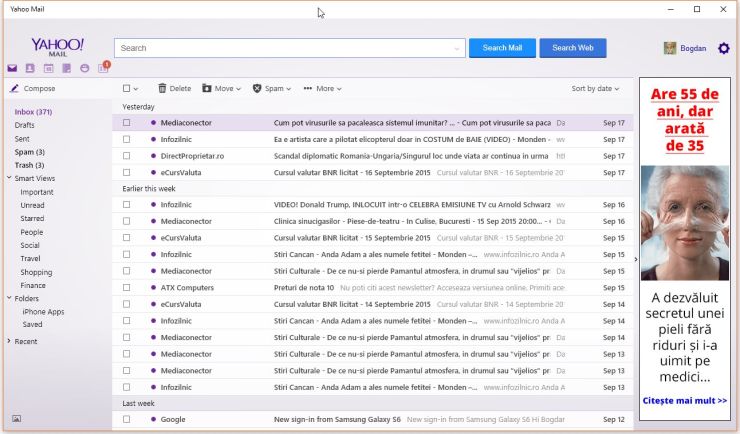This screenshot has width=740, height=434.
Task: Open the Notepad icon
Action: click(x=66, y=69)
